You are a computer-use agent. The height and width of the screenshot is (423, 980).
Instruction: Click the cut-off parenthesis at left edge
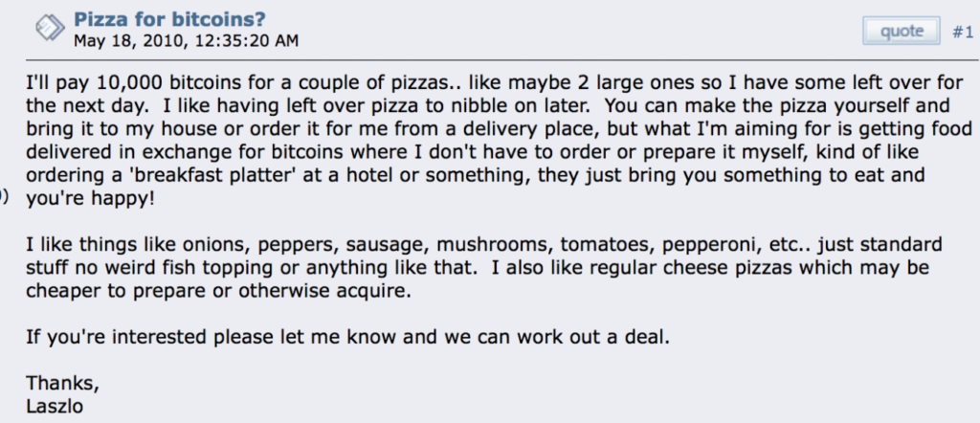[x=3, y=197]
